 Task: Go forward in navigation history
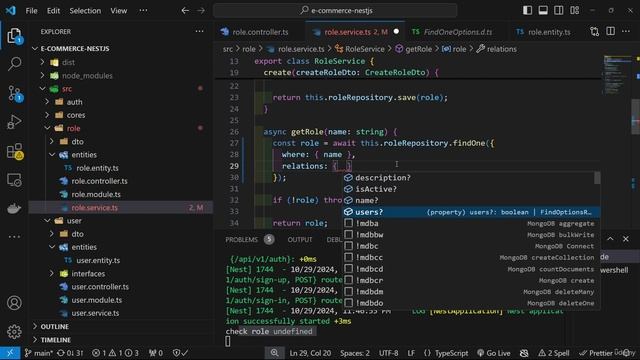click(x=201, y=11)
